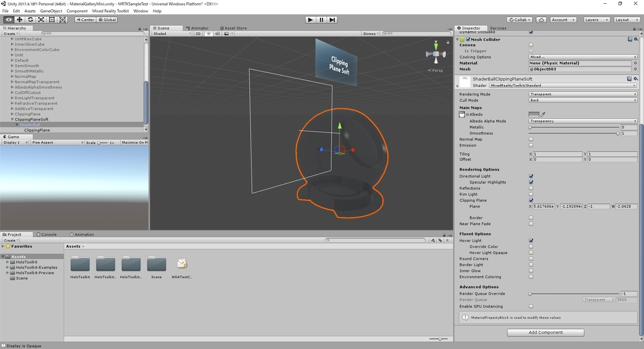
Task: Click the Add Component button
Action: tap(546, 332)
